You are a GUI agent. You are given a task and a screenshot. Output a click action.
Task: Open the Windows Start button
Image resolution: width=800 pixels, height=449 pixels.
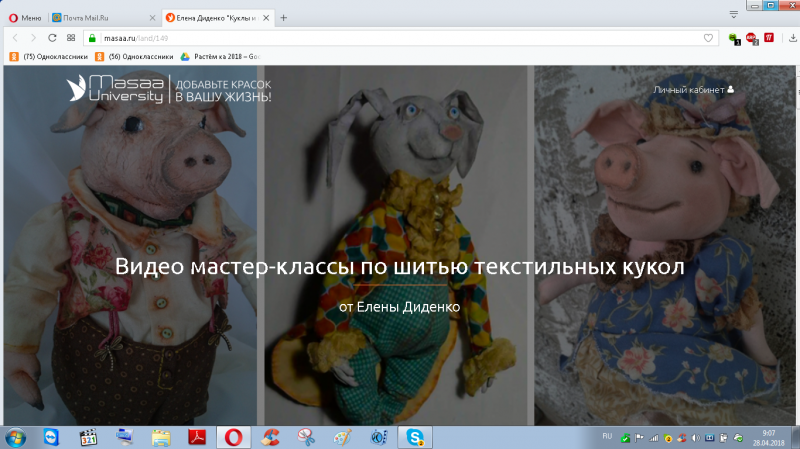(17, 437)
